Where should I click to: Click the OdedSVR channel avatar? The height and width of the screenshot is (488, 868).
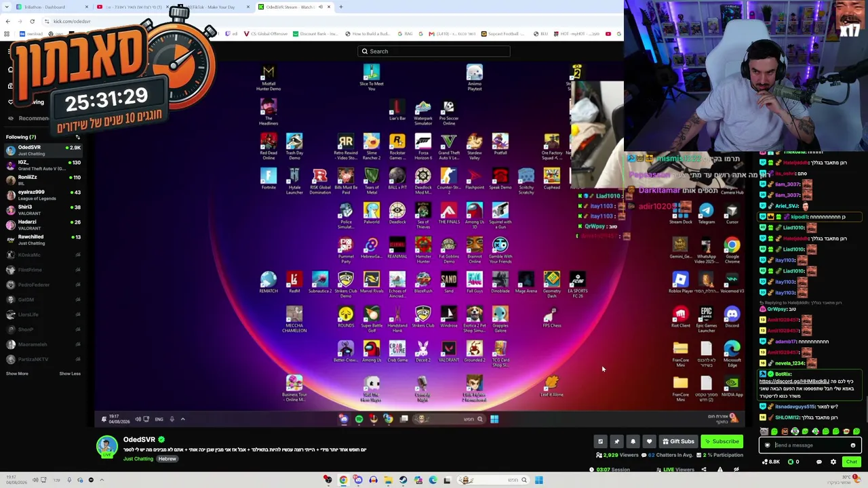(x=106, y=446)
